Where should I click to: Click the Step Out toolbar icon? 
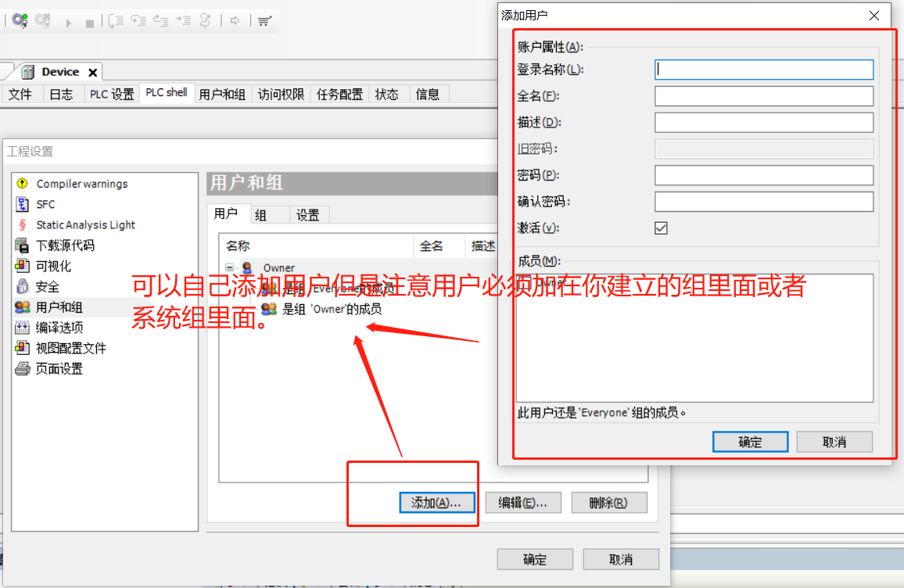coord(161,21)
